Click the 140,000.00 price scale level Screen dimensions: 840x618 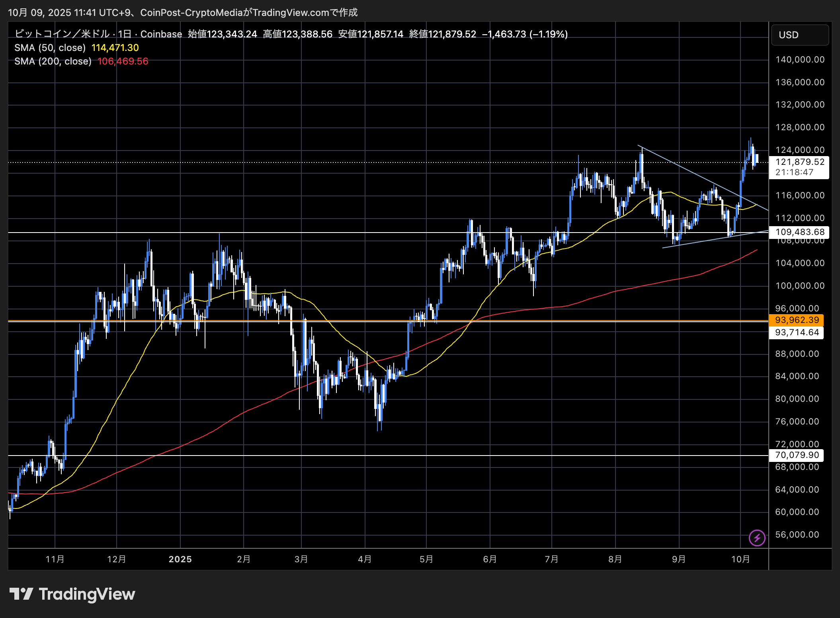click(799, 60)
